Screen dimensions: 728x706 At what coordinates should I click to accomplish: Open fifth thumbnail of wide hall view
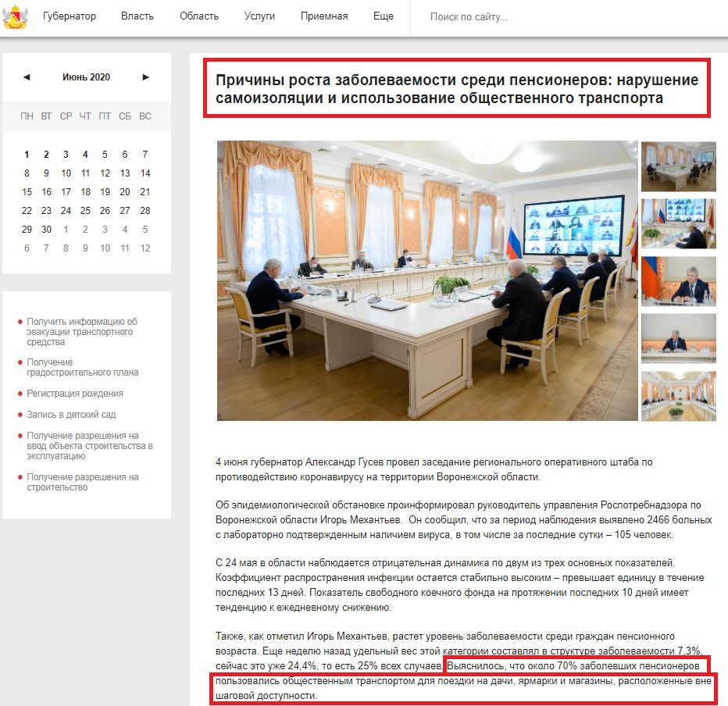point(678,396)
